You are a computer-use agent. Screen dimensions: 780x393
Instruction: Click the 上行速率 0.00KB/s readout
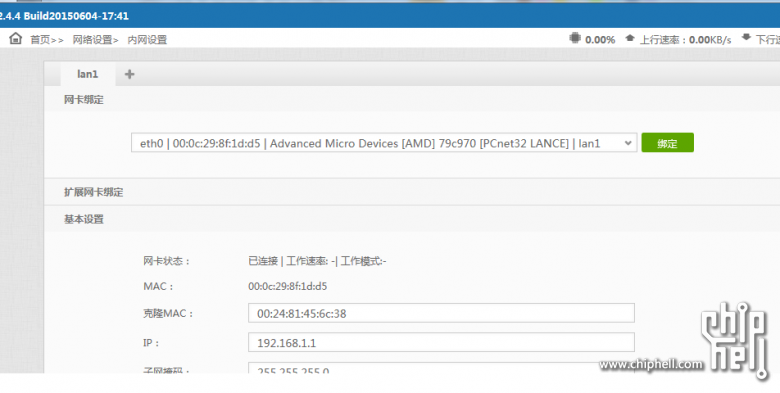point(685,40)
